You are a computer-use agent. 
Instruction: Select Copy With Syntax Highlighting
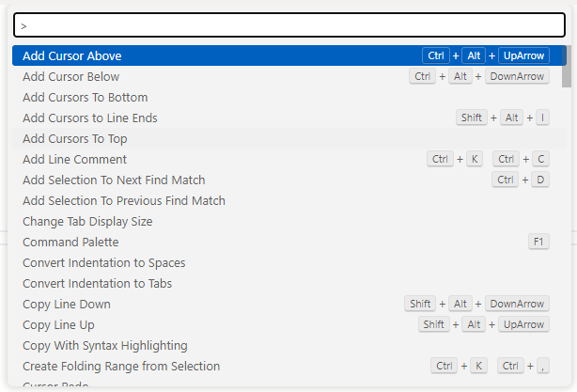[x=105, y=346]
